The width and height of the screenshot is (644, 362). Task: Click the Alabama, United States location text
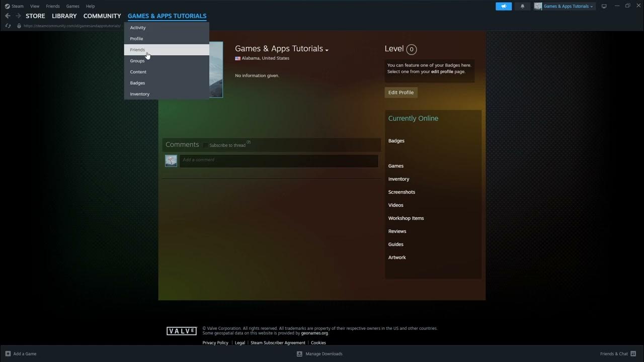tap(266, 58)
